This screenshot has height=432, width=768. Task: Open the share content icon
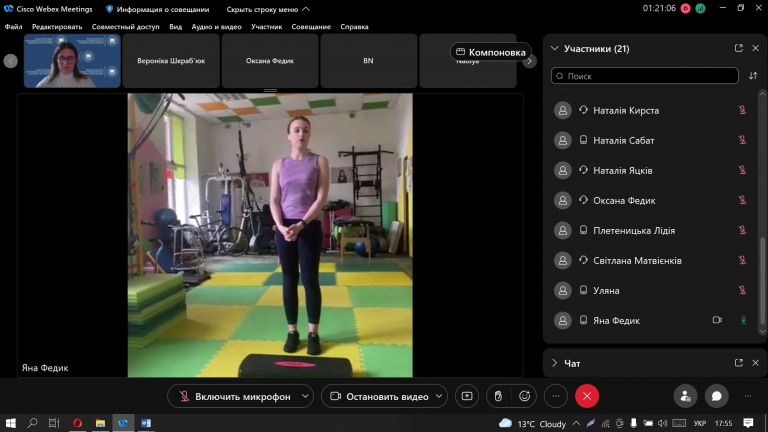pyautogui.click(x=467, y=396)
